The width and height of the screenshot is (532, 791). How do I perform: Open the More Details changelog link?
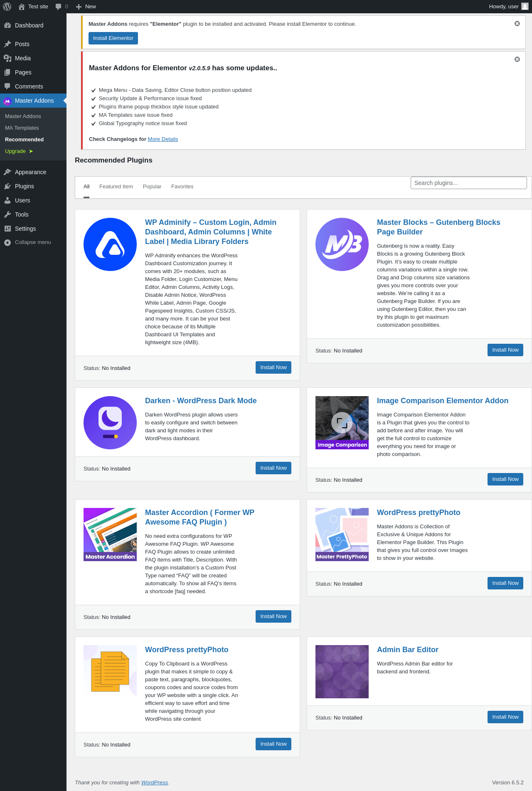click(x=163, y=139)
